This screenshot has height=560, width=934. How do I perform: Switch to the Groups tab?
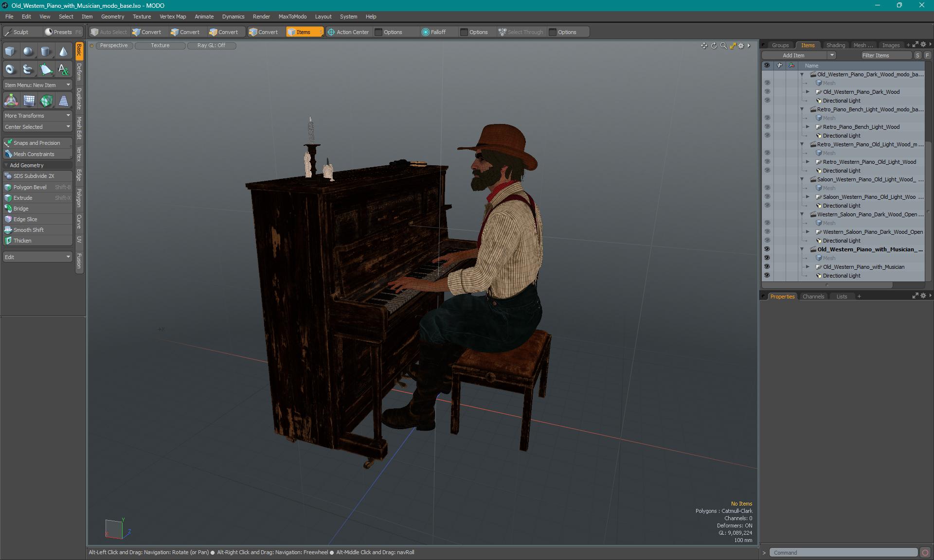(x=780, y=45)
